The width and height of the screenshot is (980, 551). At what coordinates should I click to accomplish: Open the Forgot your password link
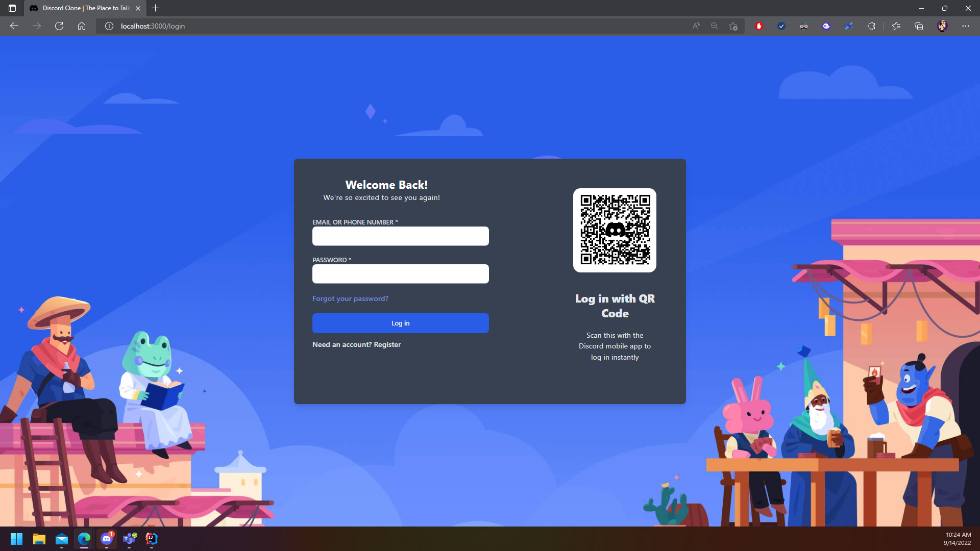(x=350, y=298)
